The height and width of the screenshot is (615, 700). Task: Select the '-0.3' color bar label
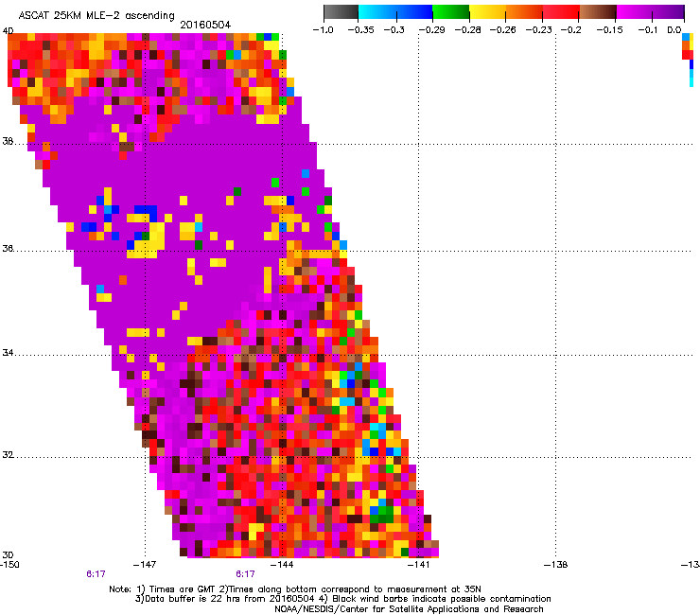pos(394,30)
